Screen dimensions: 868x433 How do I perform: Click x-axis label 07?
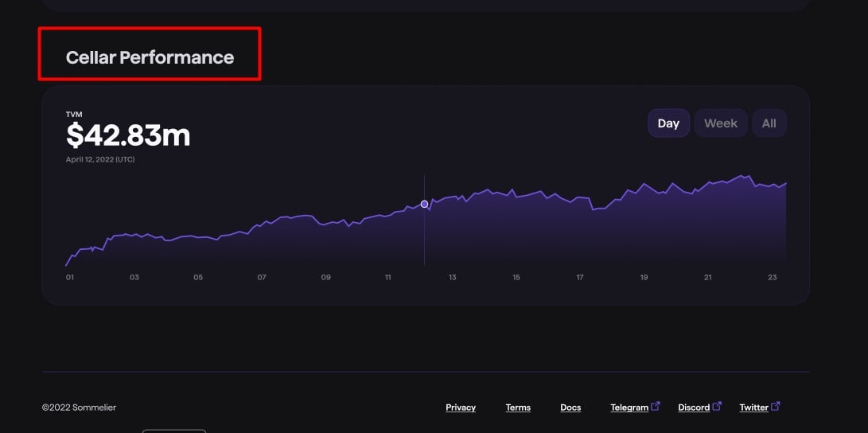262,278
